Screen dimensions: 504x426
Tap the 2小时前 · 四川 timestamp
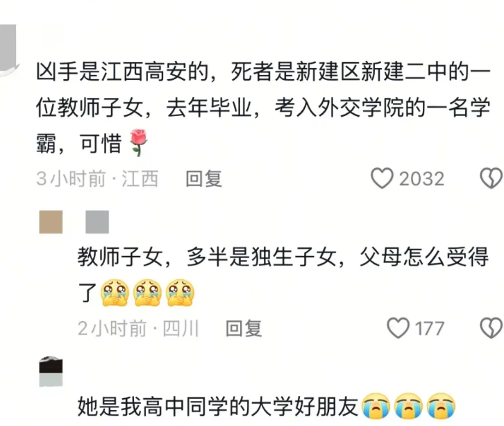[x=138, y=328]
